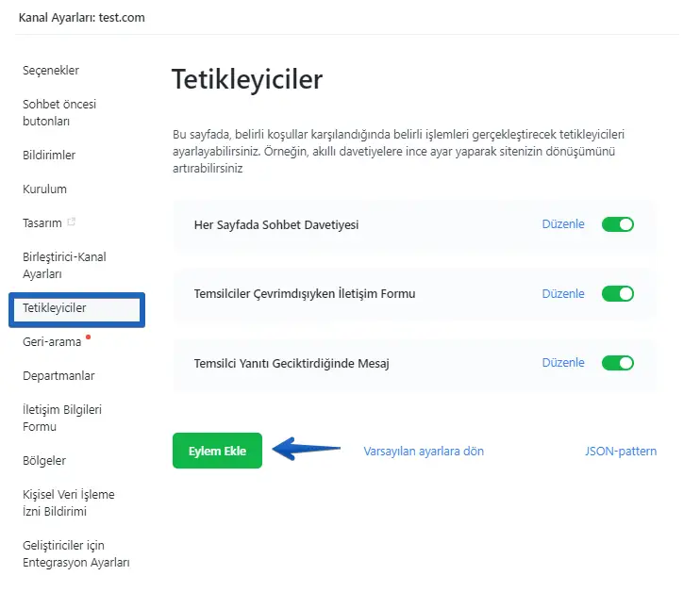Open İletişim Bilgileri Formu settings
The image size is (700, 592).
pos(61,418)
